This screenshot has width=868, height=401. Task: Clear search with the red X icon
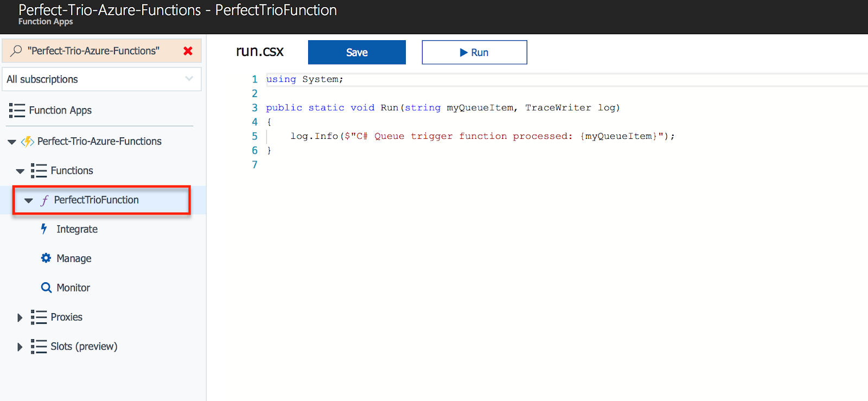pos(188,51)
